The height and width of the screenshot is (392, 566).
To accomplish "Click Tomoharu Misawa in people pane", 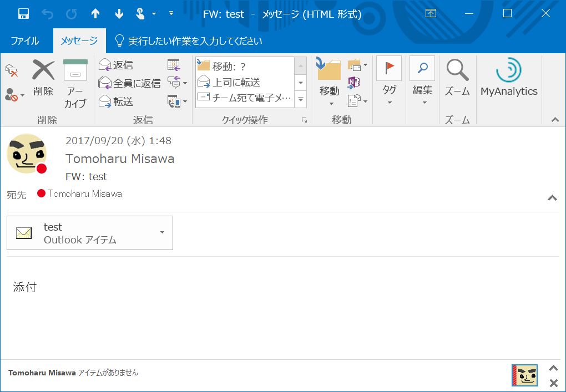I will pos(42,373).
